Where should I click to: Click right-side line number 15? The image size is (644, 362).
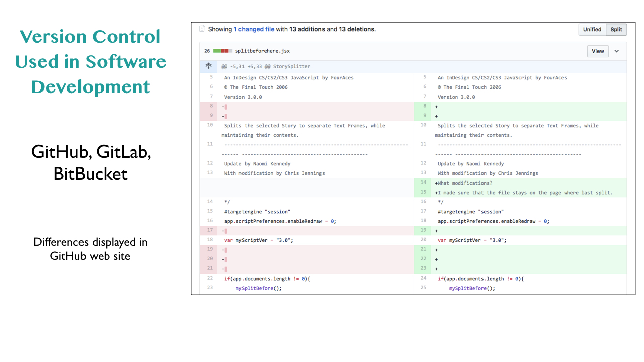pyautogui.click(x=423, y=193)
